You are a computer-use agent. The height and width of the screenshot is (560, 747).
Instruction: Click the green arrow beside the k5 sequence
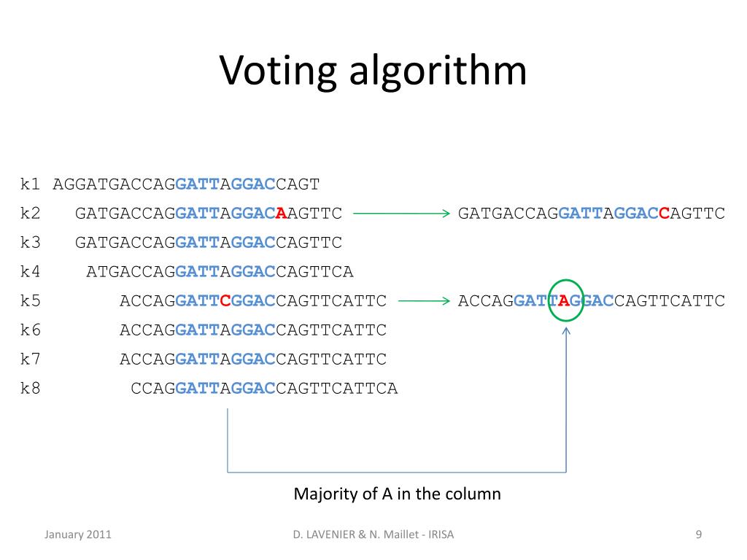pos(424,301)
